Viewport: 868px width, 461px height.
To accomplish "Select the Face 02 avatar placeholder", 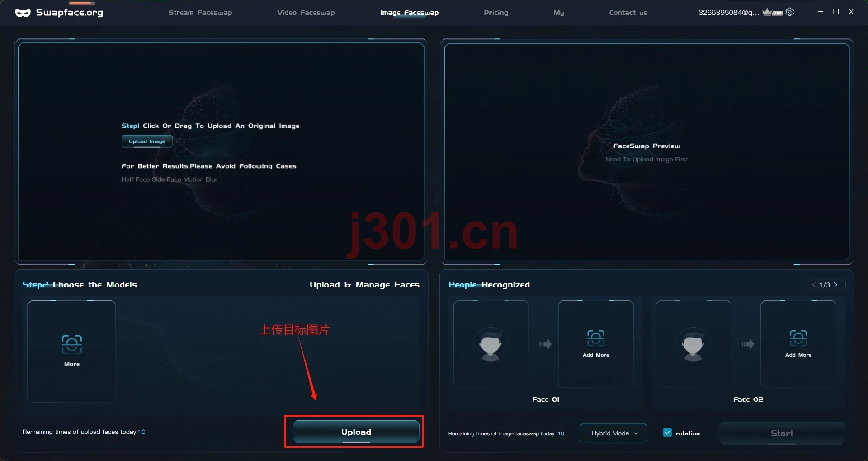I will pyautogui.click(x=693, y=344).
